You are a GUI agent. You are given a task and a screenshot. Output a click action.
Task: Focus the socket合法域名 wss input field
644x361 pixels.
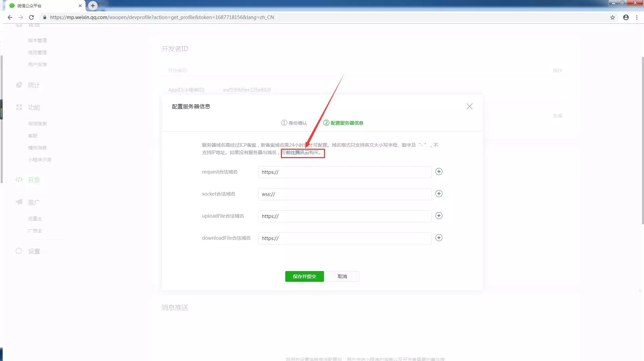coord(345,194)
